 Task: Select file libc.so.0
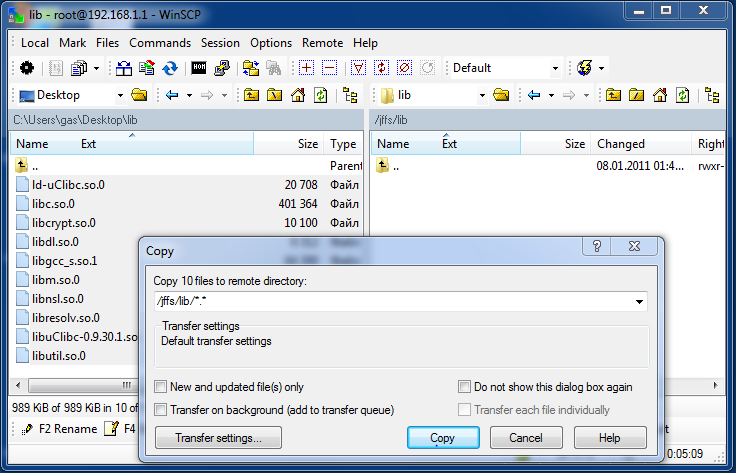point(53,204)
